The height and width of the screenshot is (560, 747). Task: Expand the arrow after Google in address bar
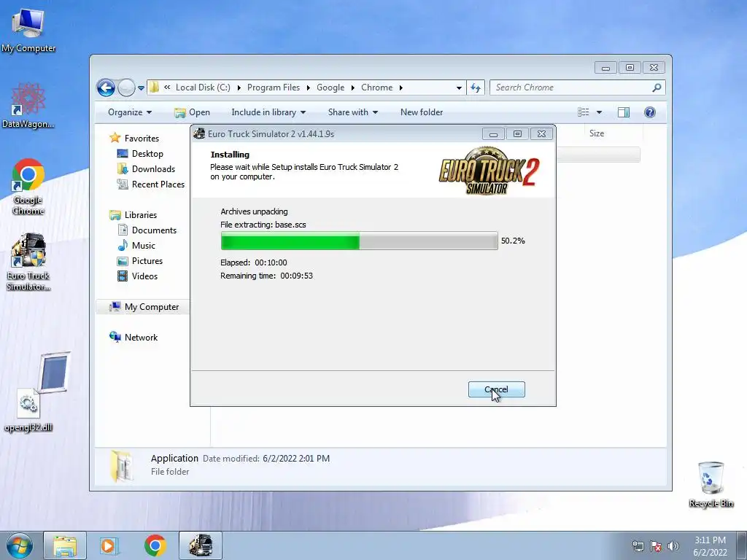coord(353,87)
